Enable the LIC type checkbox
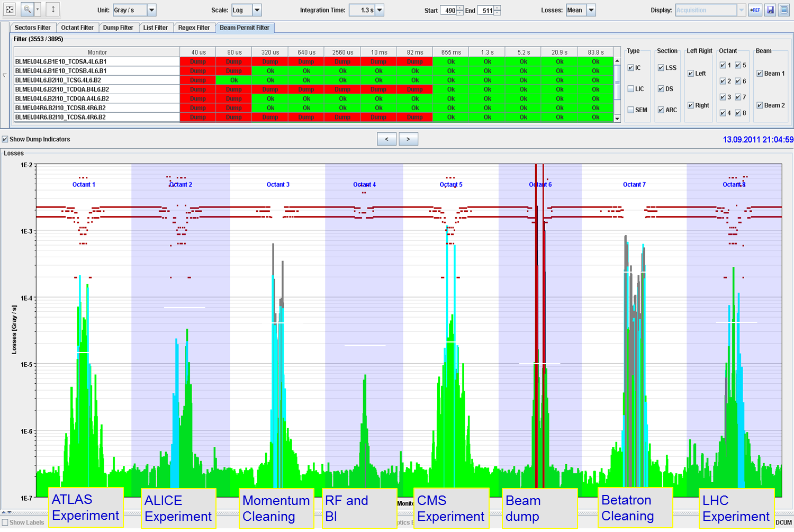 click(631, 89)
